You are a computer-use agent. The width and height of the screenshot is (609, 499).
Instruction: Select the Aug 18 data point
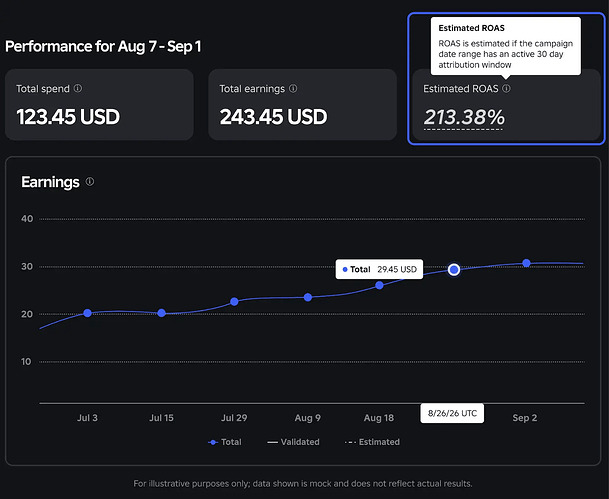tap(379, 285)
